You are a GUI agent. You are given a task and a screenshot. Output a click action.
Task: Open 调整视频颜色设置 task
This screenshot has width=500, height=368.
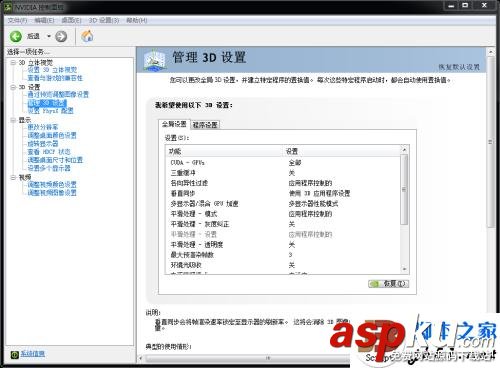point(52,185)
